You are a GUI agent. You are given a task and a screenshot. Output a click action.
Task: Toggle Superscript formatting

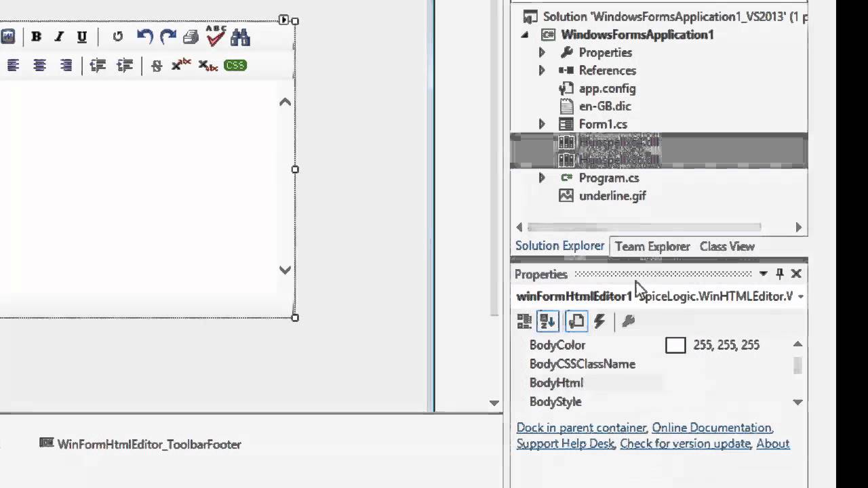180,65
